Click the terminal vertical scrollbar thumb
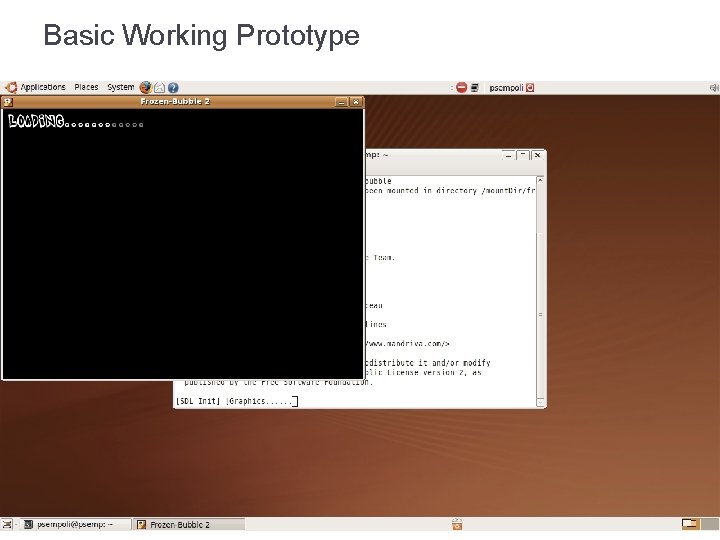The width and height of the screenshot is (720, 540). click(540, 315)
